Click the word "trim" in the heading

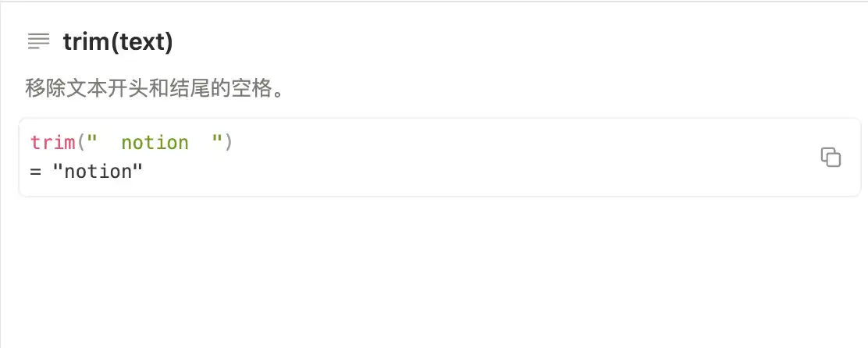pos(86,41)
